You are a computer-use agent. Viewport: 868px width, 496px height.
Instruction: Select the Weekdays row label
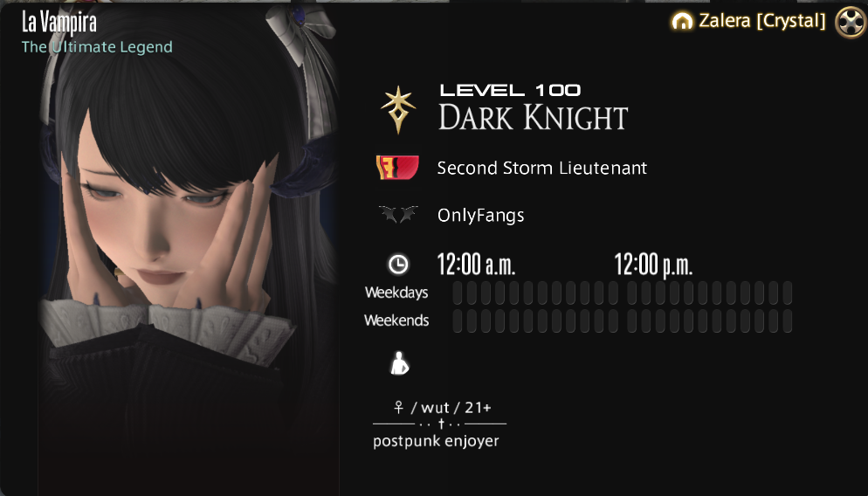pos(396,293)
